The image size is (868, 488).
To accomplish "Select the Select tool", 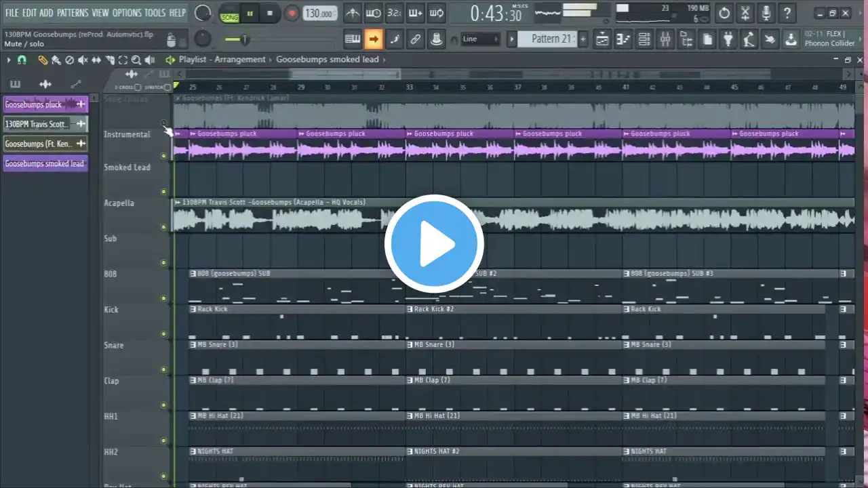I will point(123,60).
